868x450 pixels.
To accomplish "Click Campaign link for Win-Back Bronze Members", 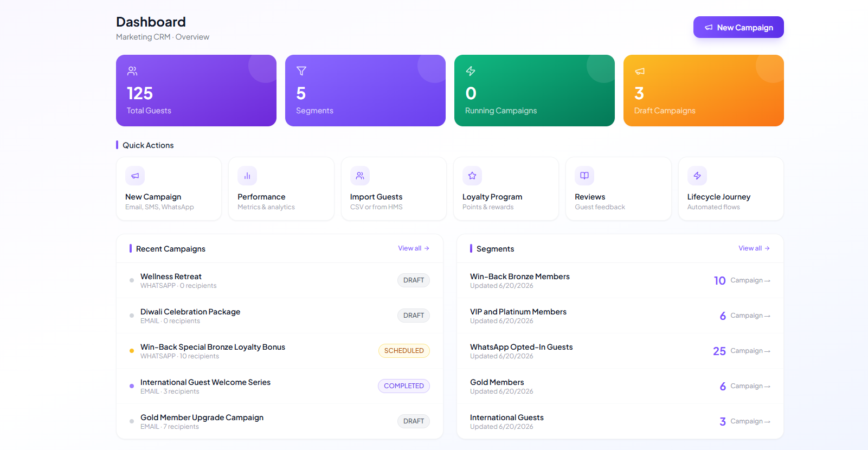I will [x=750, y=280].
